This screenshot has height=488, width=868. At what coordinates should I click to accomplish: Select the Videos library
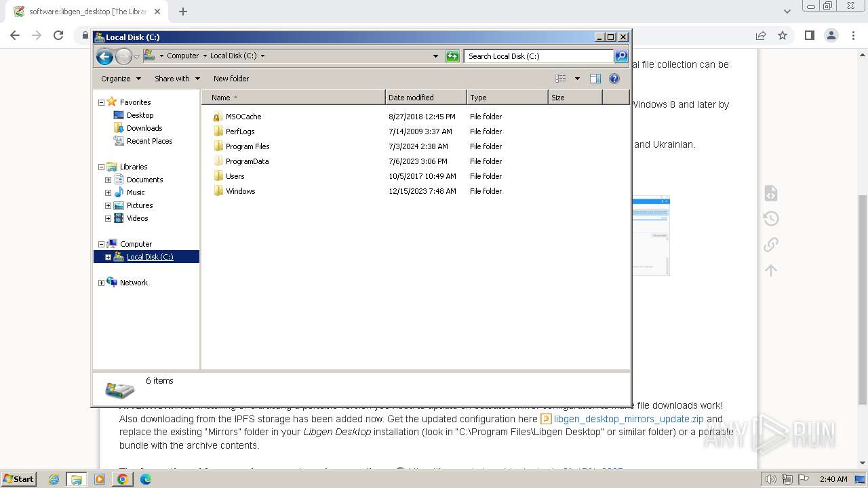pyautogui.click(x=137, y=218)
